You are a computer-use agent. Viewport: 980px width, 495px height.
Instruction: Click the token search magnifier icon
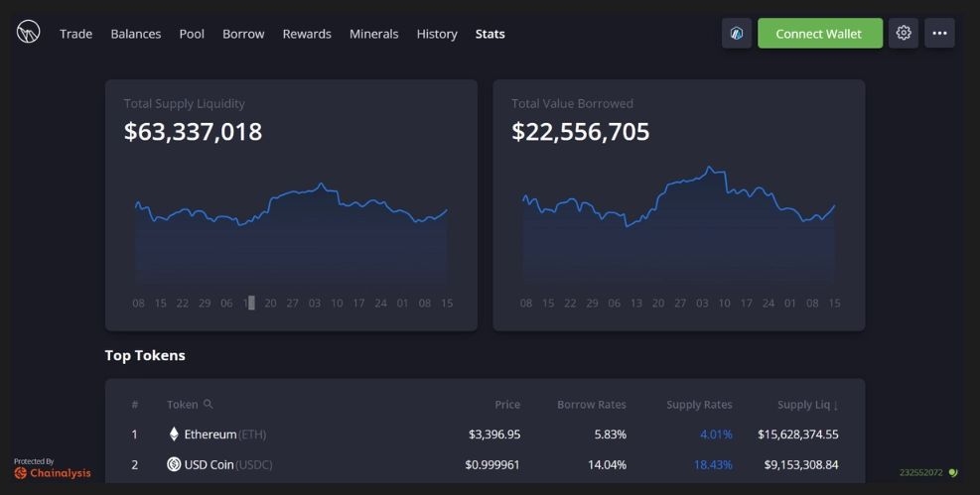coord(208,404)
